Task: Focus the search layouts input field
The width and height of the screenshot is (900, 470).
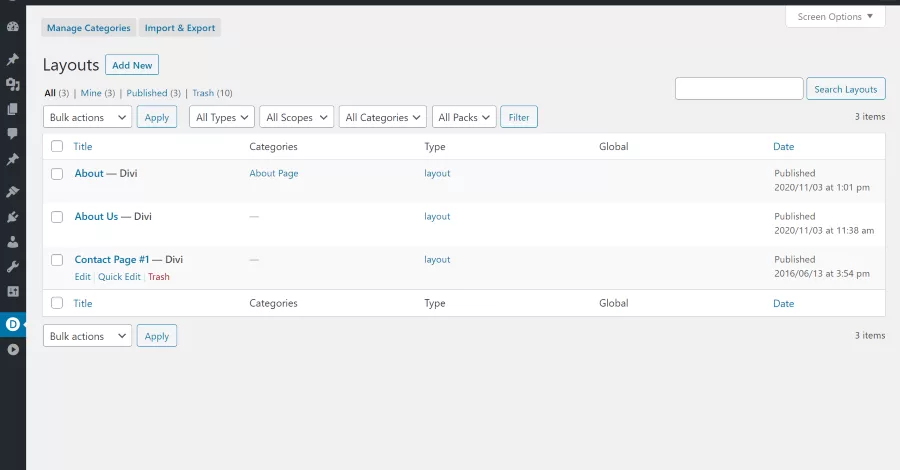Action: 739,89
